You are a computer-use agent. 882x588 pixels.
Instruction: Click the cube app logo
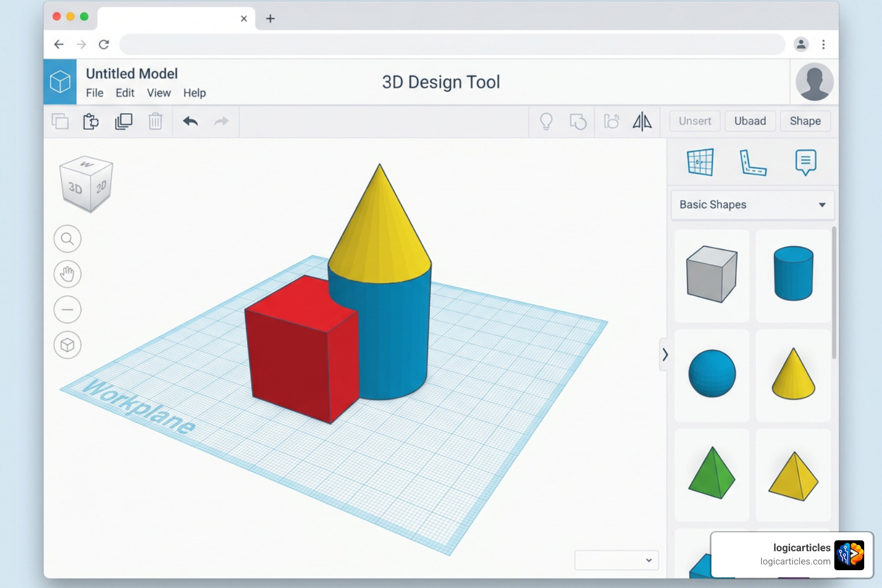click(x=60, y=82)
